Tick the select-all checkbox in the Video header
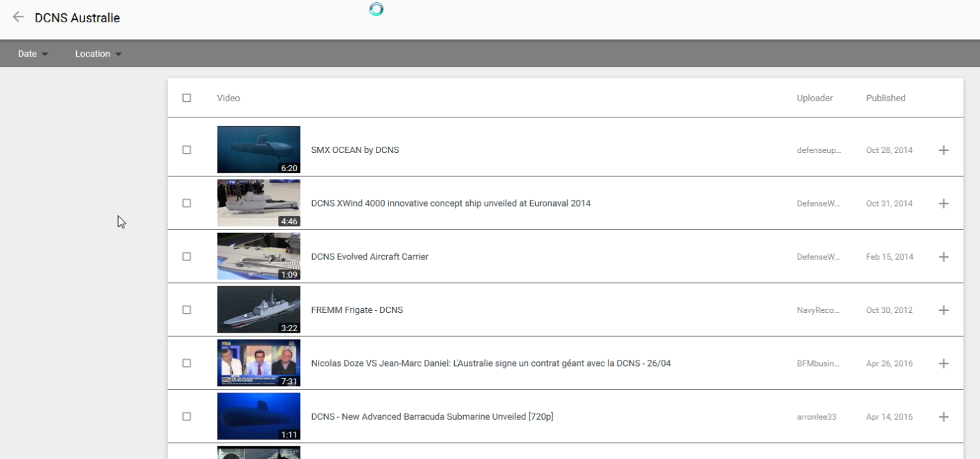Viewport: 980px width, 459px height. (187, 98)
